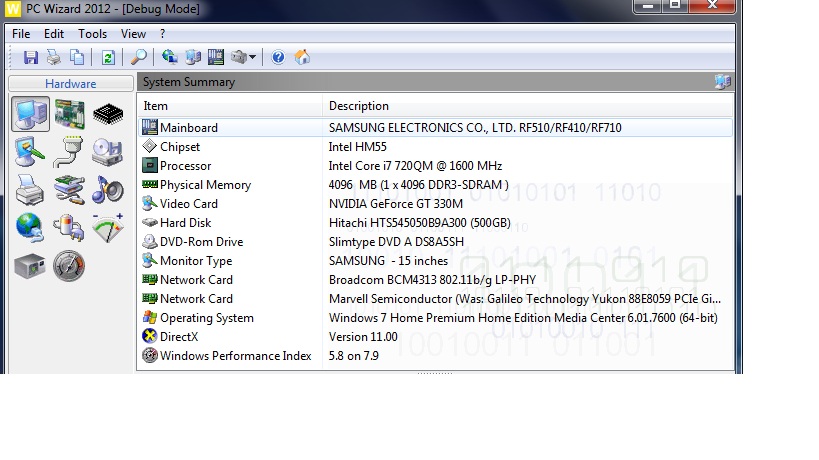Screen dimensions: 819x460
Task: Click the magnifier Search toolbar icon
Action: click(138, 57)
